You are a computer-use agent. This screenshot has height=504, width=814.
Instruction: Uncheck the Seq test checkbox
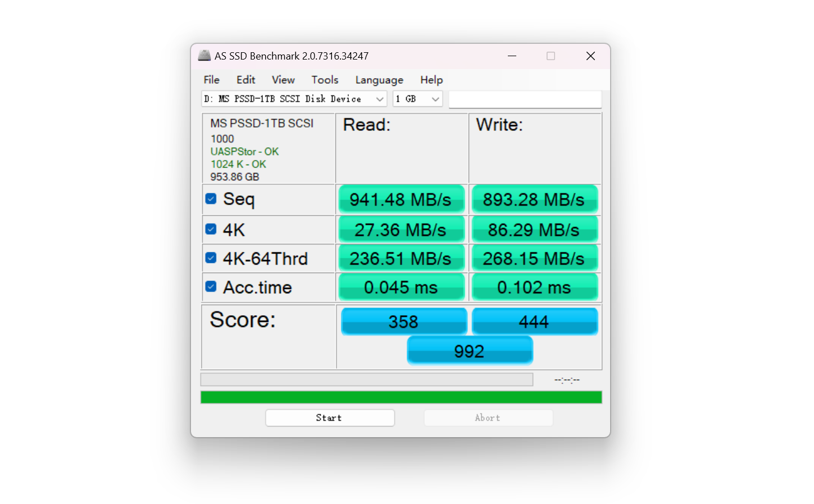point(211,199)
